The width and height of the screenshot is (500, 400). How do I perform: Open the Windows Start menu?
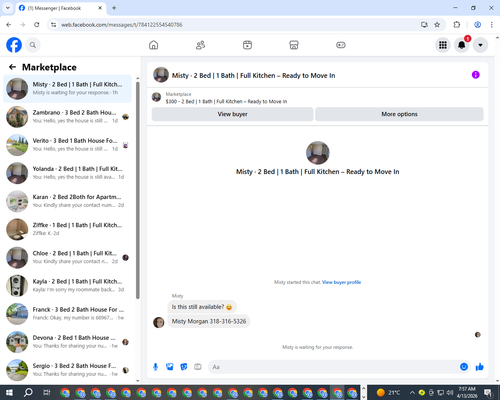[x=9, y=392]
